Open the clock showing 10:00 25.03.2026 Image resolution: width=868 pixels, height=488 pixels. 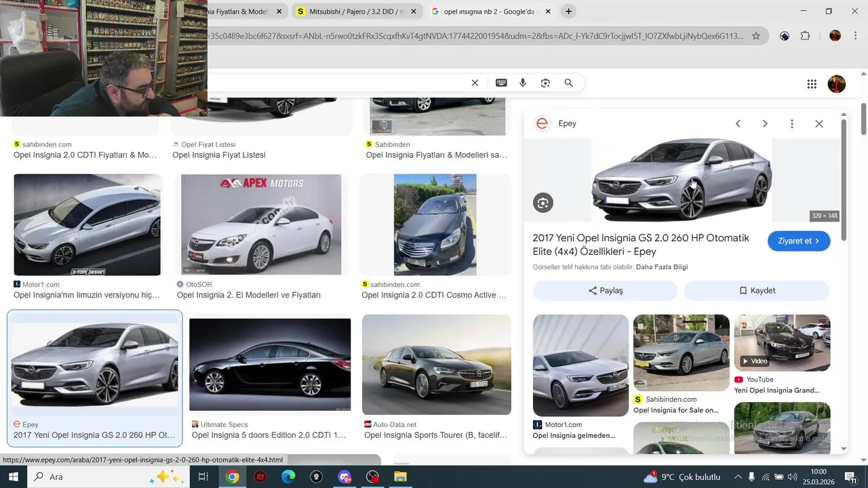point(818,477)
